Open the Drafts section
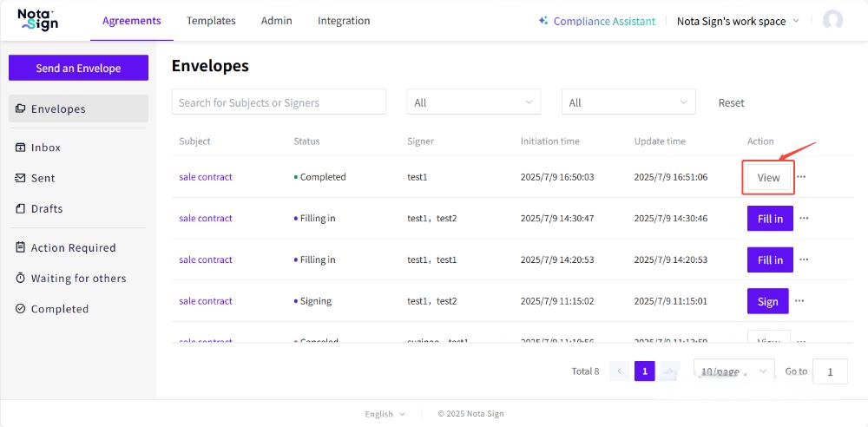Screen dimensions: 868x427 tap(47, 208)
